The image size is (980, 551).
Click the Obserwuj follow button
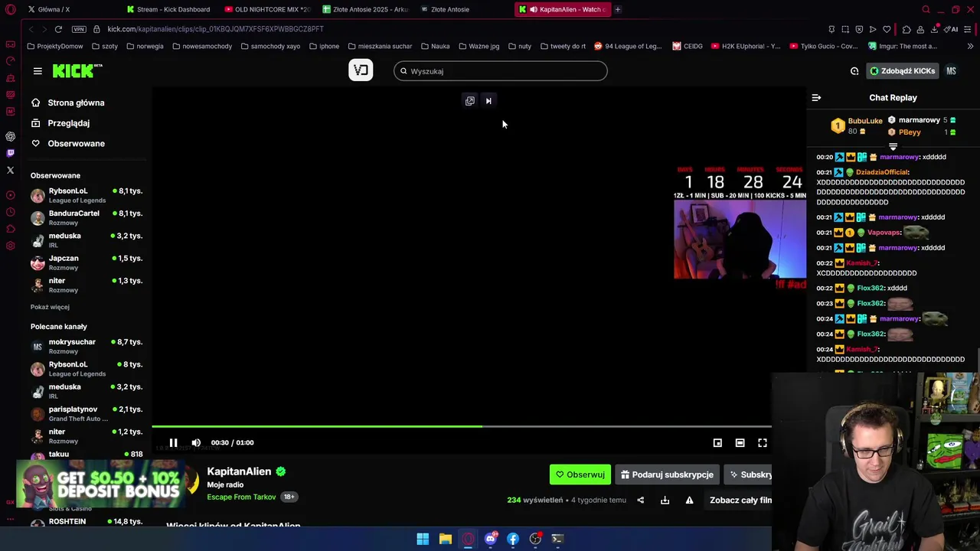click(x=580, y=474)
